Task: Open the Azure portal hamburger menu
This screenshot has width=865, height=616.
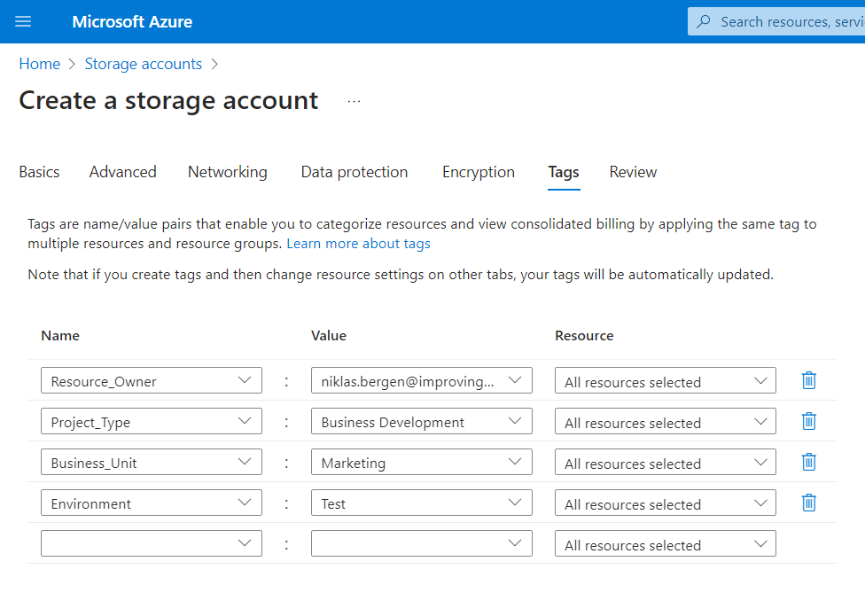Action: pos(23,21)
